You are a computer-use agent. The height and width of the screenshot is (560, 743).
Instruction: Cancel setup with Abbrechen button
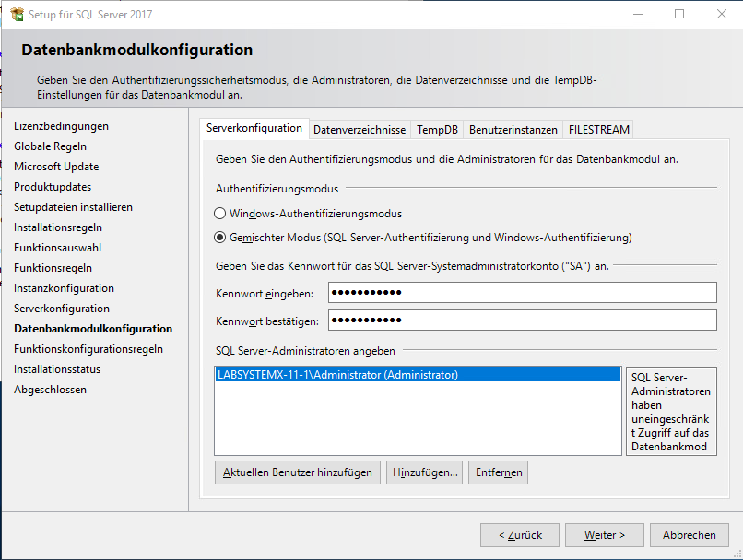689,535
